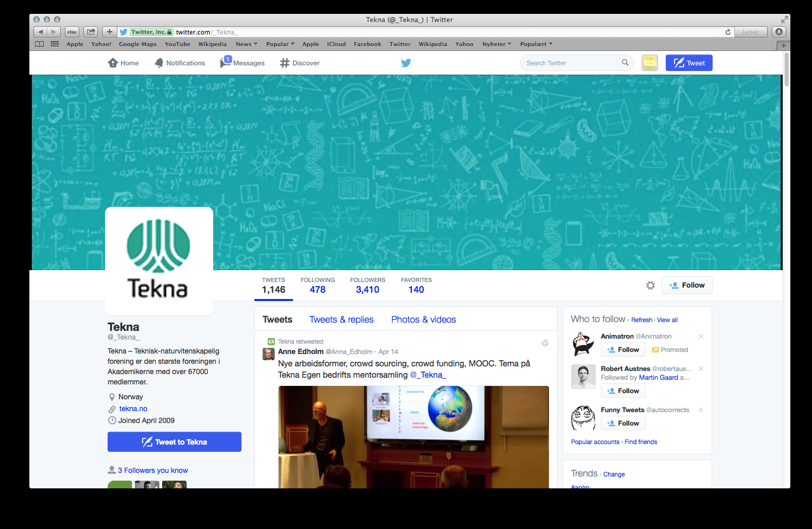812x529 pixels.
Task: Open Popular accounts link
Action: pos(595,442)
